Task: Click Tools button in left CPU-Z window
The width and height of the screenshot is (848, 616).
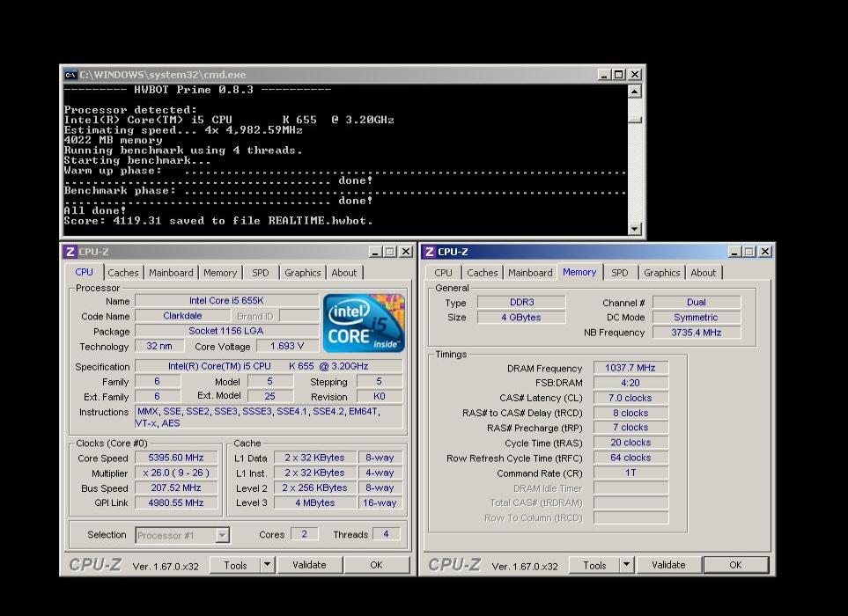Action: click(235, 565)
